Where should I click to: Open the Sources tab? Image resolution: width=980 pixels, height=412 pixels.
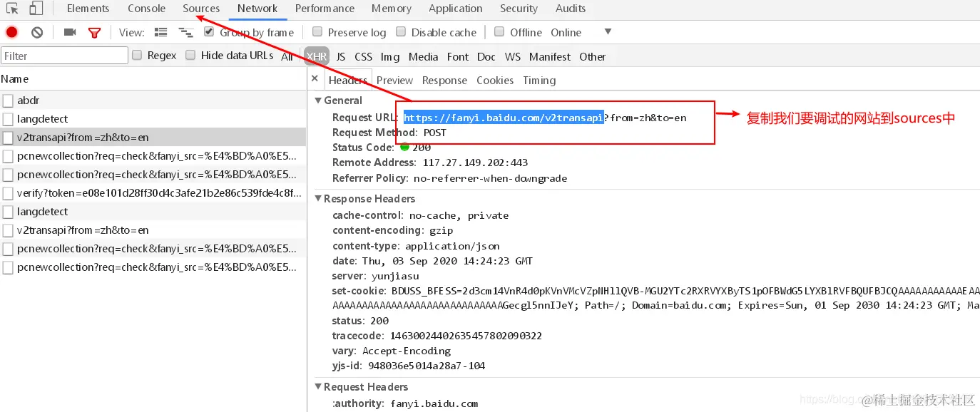tap(201, 9)
